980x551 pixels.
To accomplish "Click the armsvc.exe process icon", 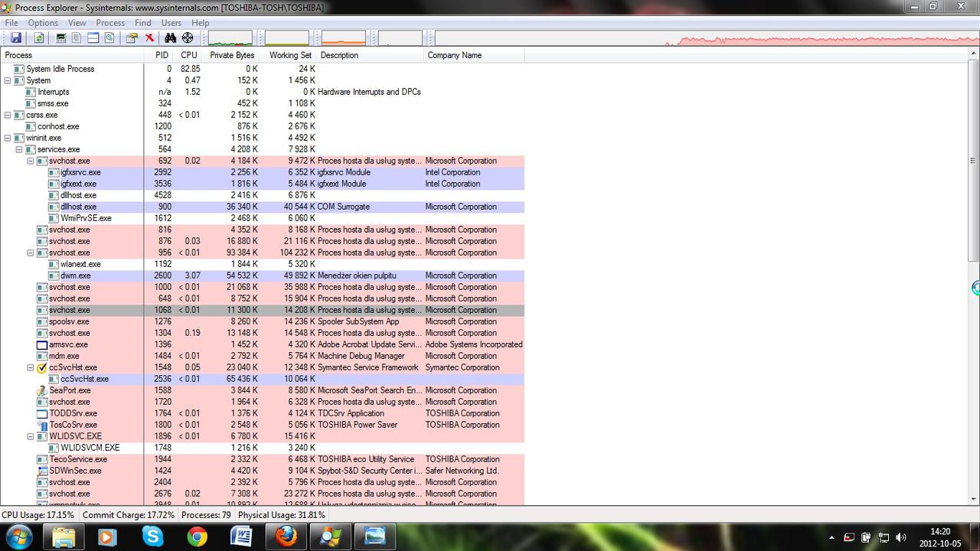I will click(42, 344).
